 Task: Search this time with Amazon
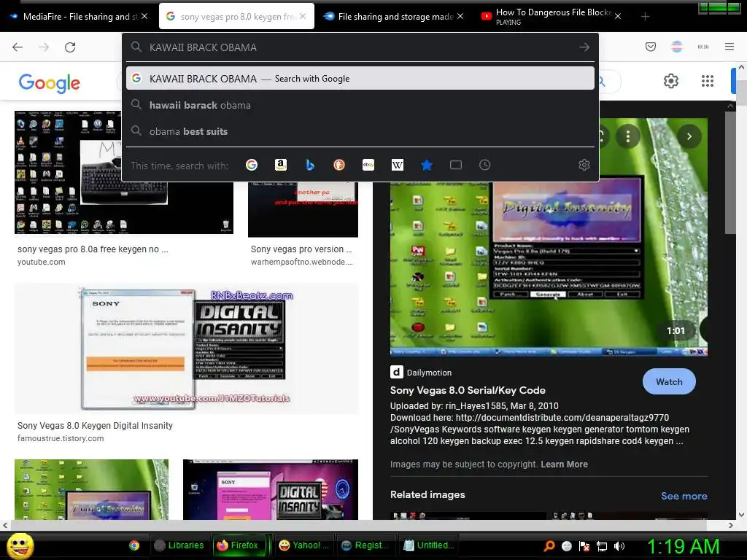coord(281,165)
